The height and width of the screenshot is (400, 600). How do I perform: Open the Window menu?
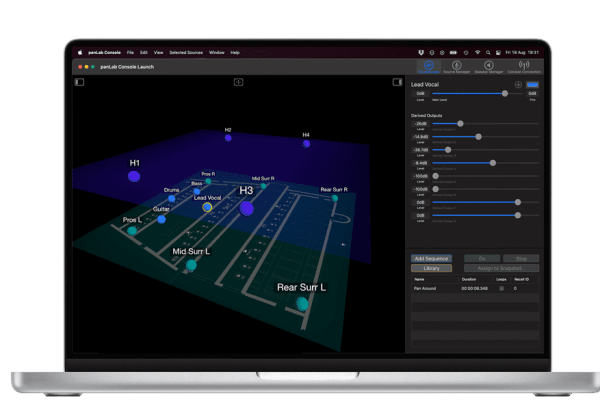click(x=217, y=52)
